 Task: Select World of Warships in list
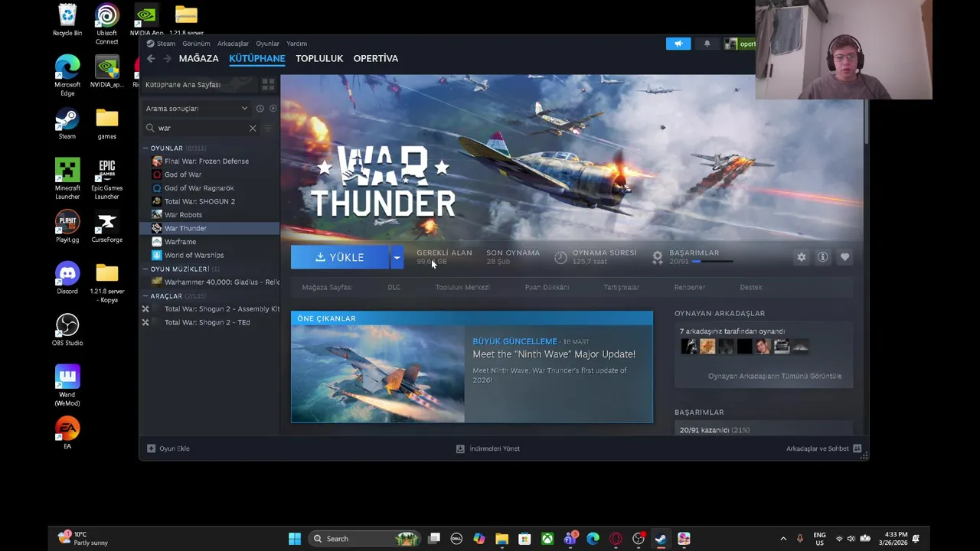point(194,255)
